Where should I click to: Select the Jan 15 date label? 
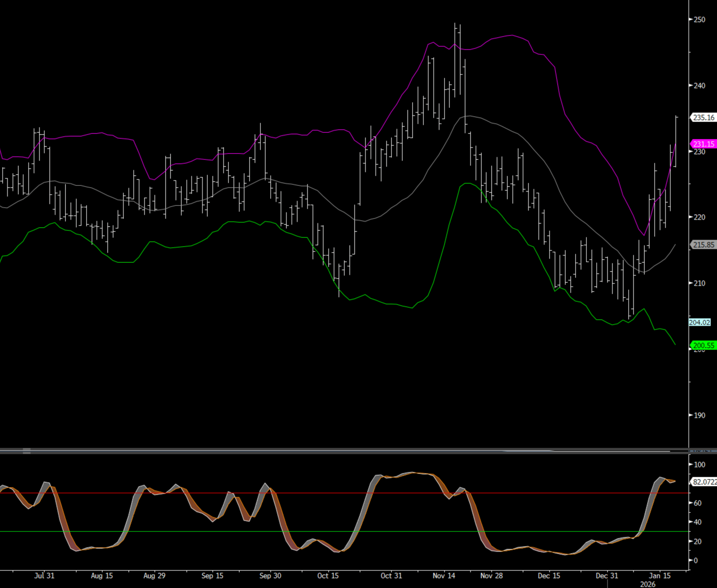point(659,575)
